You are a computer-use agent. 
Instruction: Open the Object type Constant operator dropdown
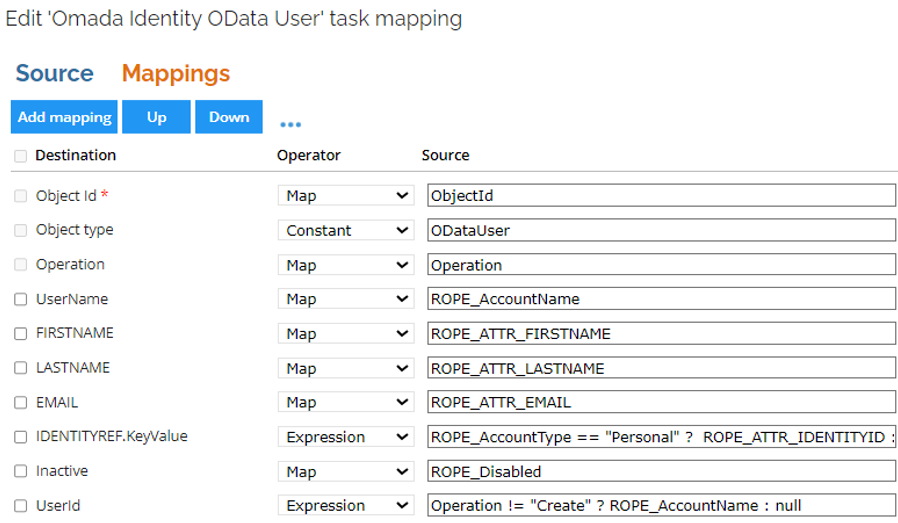coord(346,230)
